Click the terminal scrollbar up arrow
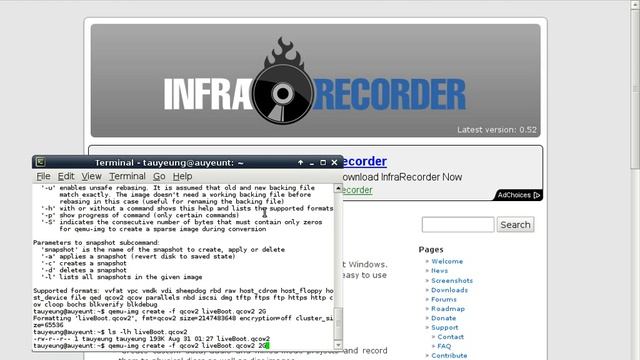 [338, 189]
